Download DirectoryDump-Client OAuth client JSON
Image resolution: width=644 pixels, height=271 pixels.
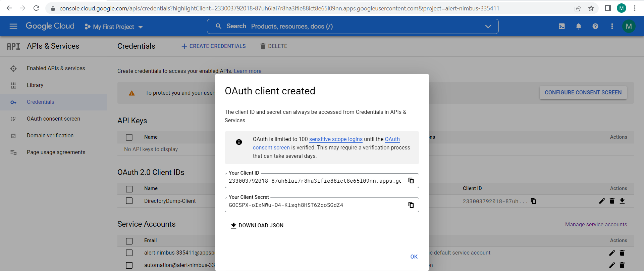[622, 201]
